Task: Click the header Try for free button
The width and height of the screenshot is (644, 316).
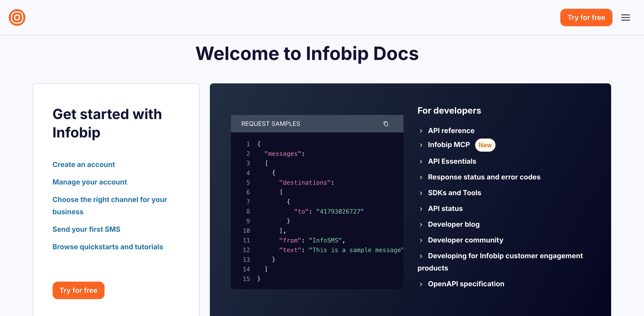Action: click(x=586, y=18)
